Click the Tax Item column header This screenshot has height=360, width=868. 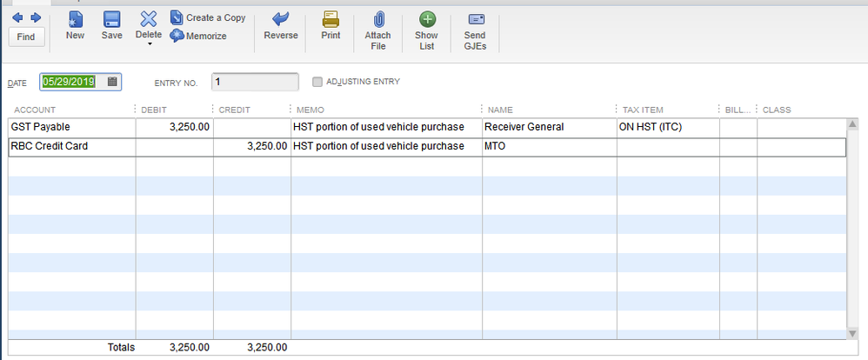(643, 110)
